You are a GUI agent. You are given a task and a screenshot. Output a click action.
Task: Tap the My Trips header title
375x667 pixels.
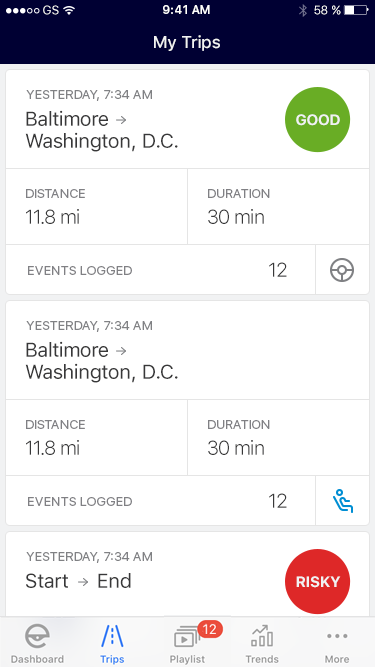(x=187, y=43)
